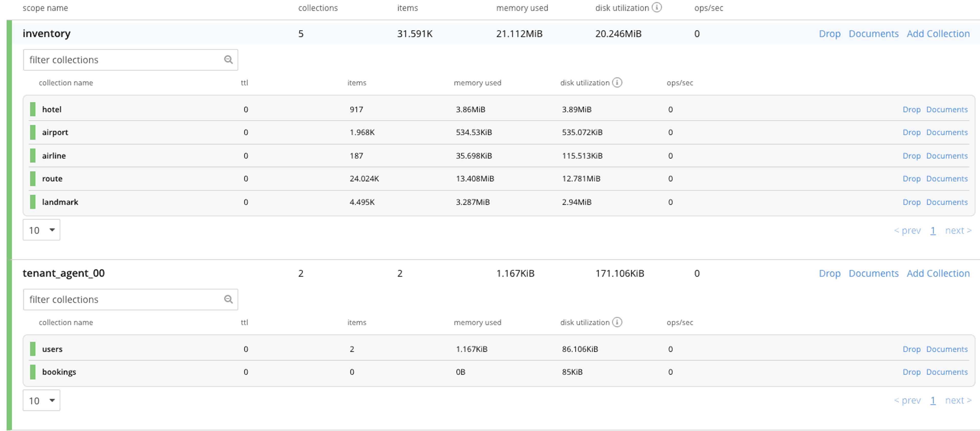The image size is (980, 431).
Task: Drop the inventory scope
Action: click(829, 33)
